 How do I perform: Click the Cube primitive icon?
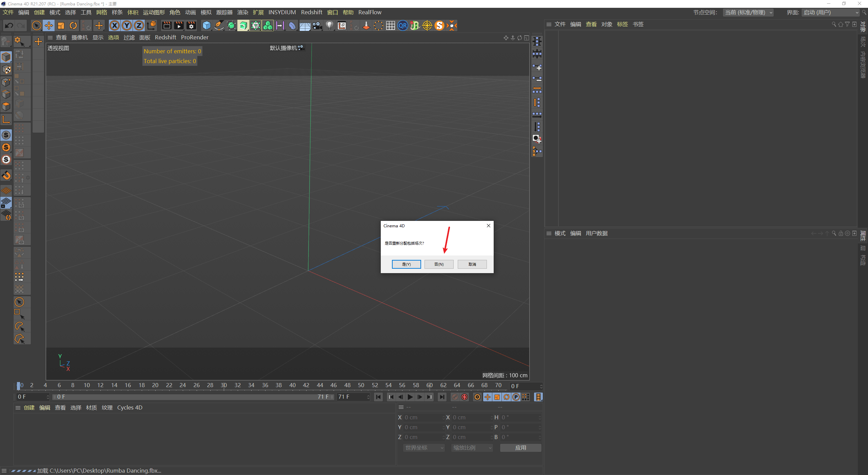point(206,25)
